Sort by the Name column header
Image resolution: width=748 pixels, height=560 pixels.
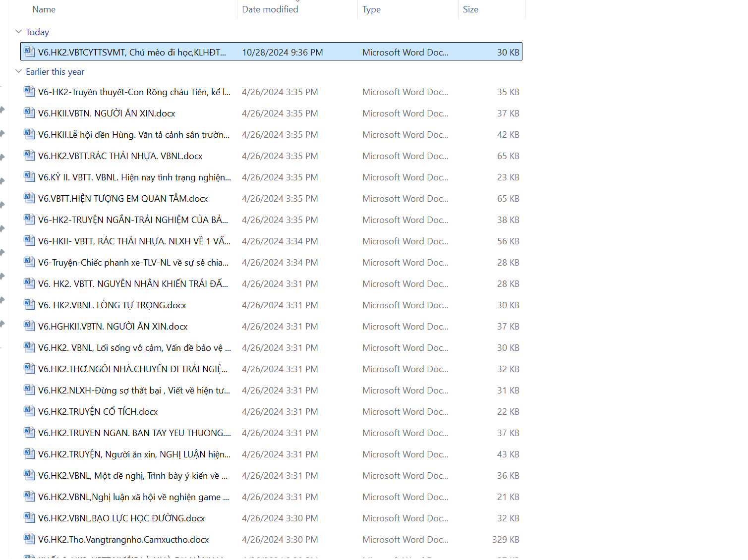coord(44,9)
